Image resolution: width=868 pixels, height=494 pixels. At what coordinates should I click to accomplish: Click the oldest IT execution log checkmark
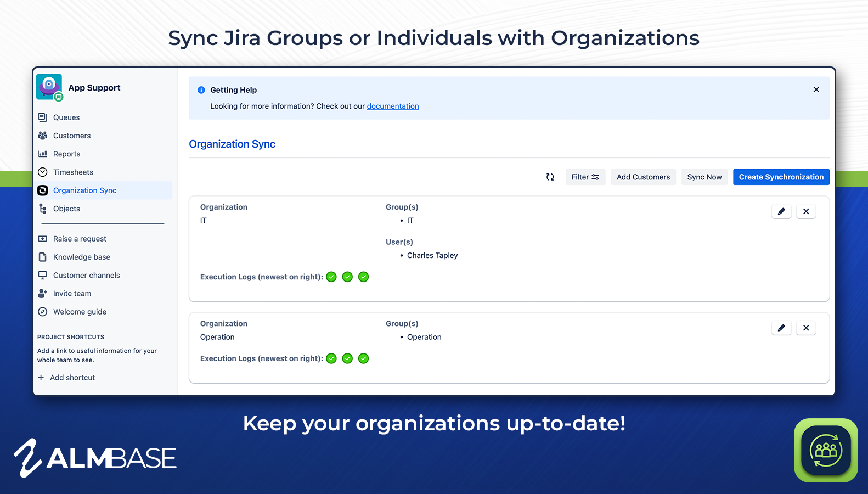tap(331, 277)
